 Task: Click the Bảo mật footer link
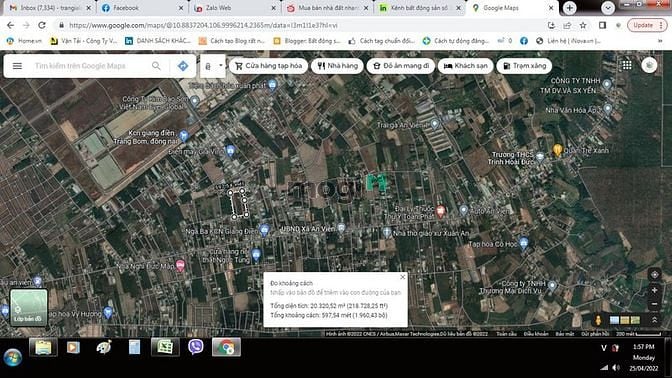pyautogui.click(x=564, y=334)
